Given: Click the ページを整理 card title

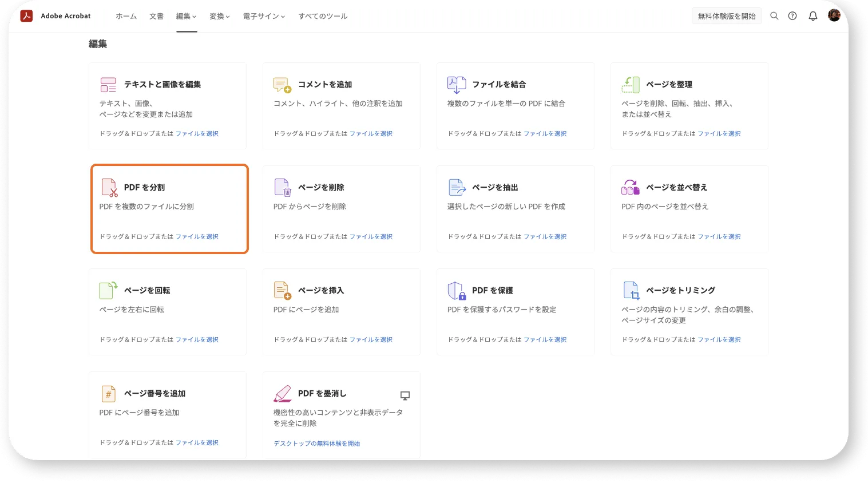Looking at the screenshot, I should coord(669,84).
